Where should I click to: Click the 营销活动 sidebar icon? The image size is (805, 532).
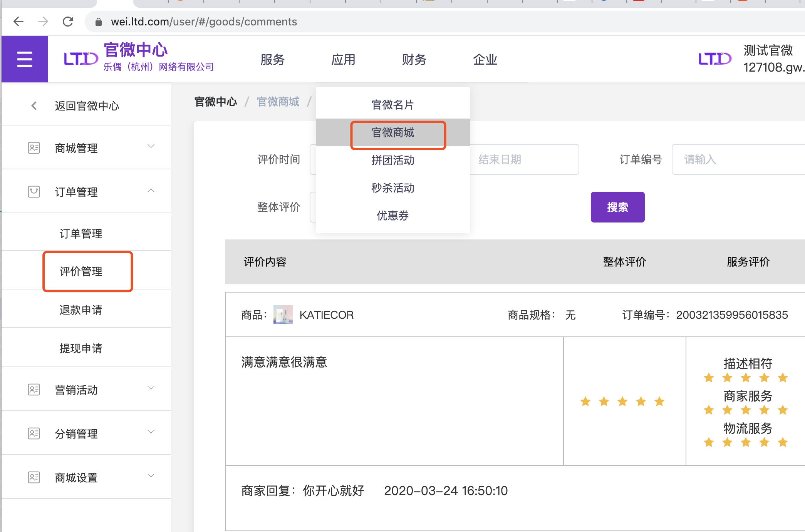pyautogui.click(x=34, y=390)
